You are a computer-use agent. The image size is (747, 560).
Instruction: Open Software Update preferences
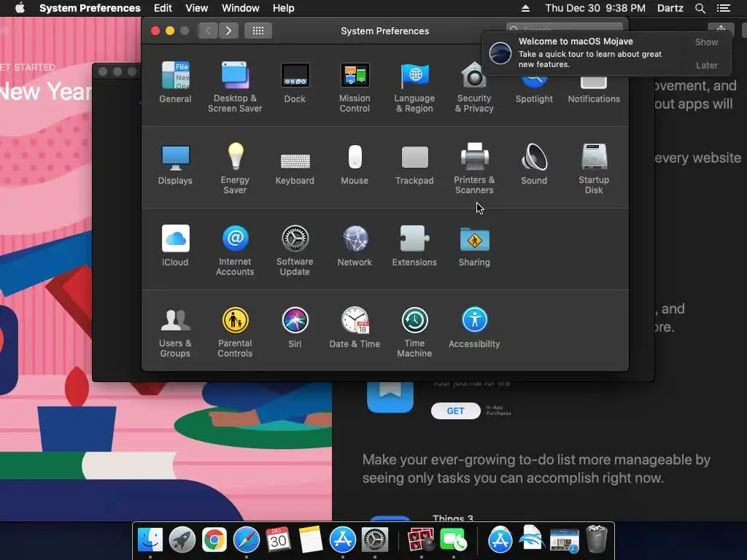click(295, 251)
